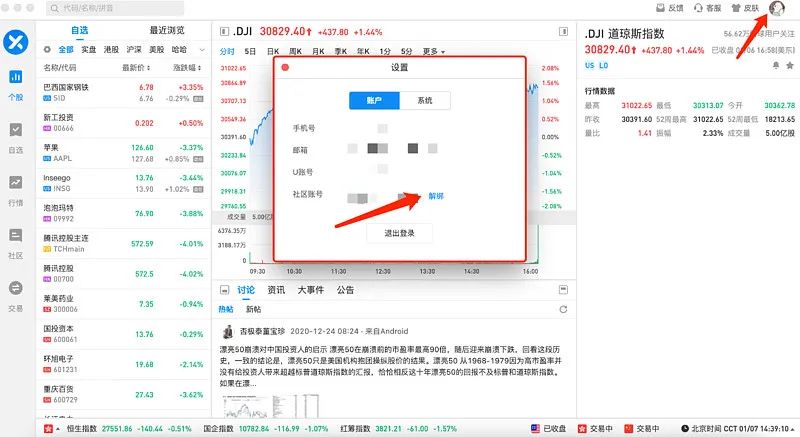Expand time zone arrow after 14:39:10
The image size is (800, 437).
(793, 429)
